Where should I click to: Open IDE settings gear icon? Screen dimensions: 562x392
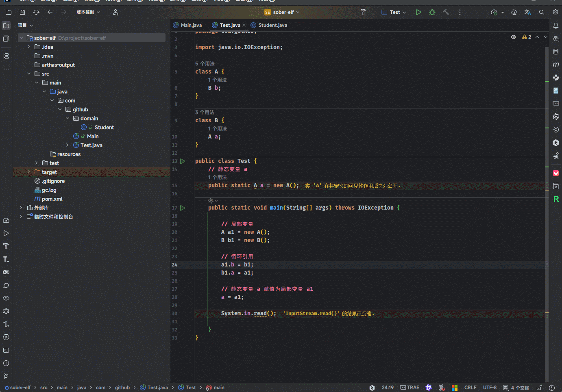pos(555,12)
